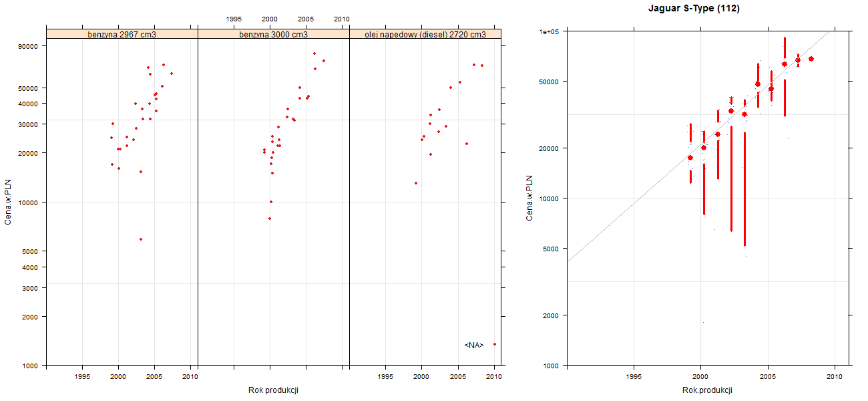Click the "2010" year label above the benzyna 3000 panel

341,19
